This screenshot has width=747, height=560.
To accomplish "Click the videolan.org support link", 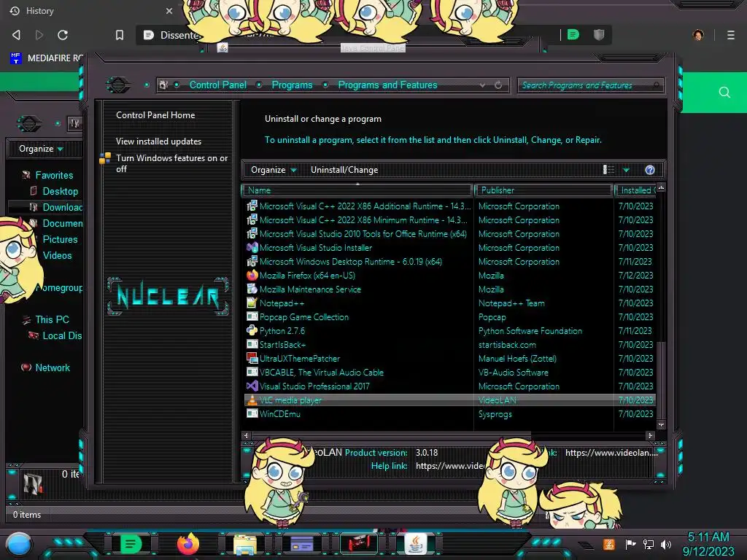I will point(611,453).
